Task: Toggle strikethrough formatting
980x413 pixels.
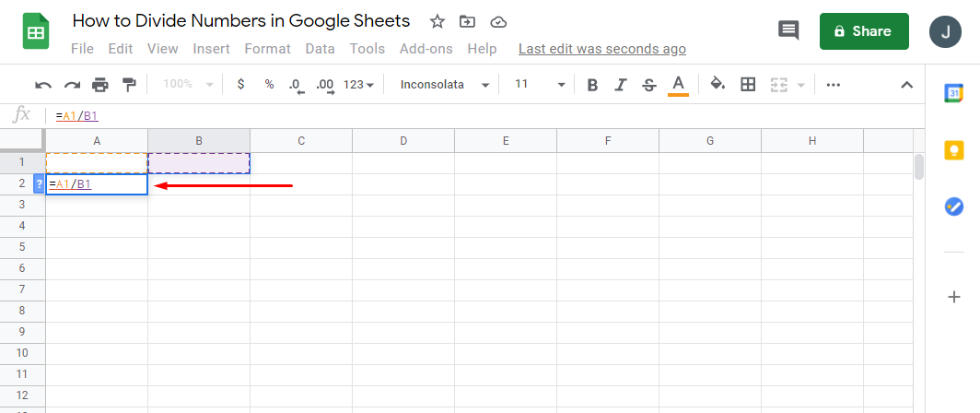Action: [x=648, y=85]
